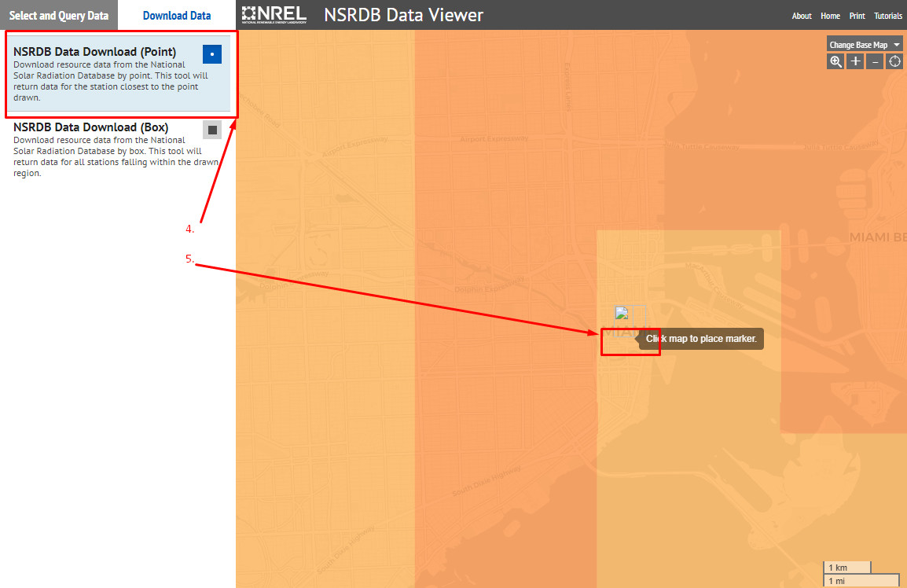
Task: Click NSRDB Data Download (Point) heading
Action: (x=95, y=52)
